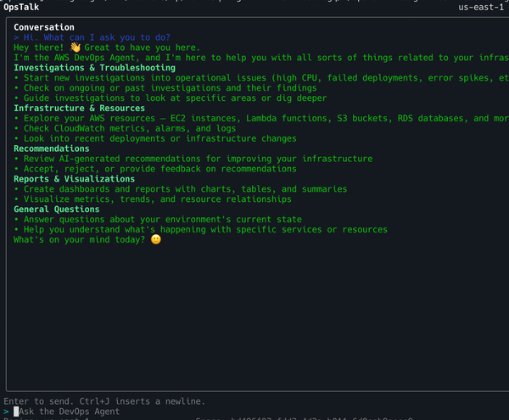The height and width of the screenshot is (420, 509).
Task: Click the "Recommendations" heading
Action: (x=51, y=148)
